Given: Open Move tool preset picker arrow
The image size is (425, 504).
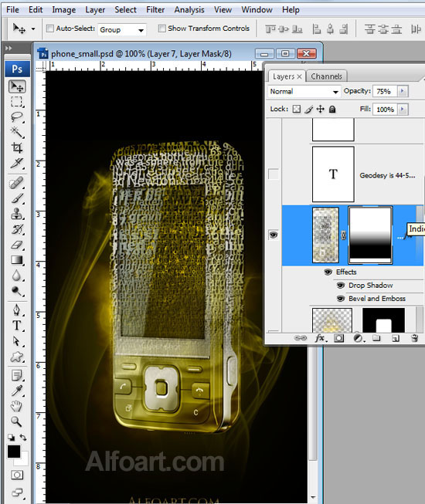Looking at the screenshot, I should [x=33, y=29].
